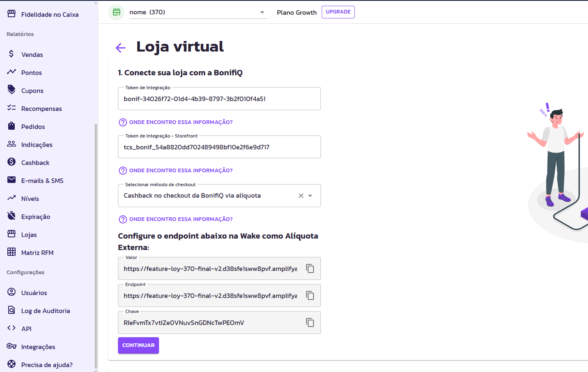This screenshot has width=588, height=372.
Task: Go to Cupons page
Action: tap(32, 90)
